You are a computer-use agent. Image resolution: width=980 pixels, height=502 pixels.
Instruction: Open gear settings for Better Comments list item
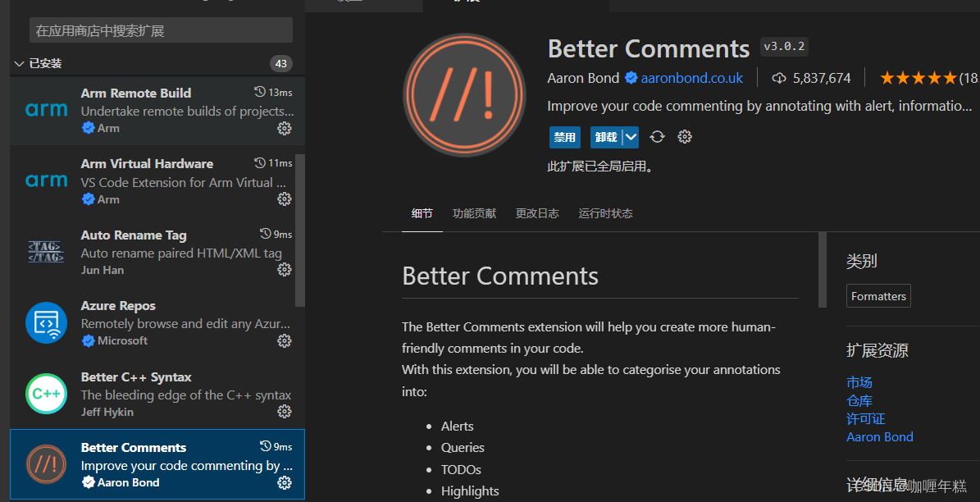[285, 482]
